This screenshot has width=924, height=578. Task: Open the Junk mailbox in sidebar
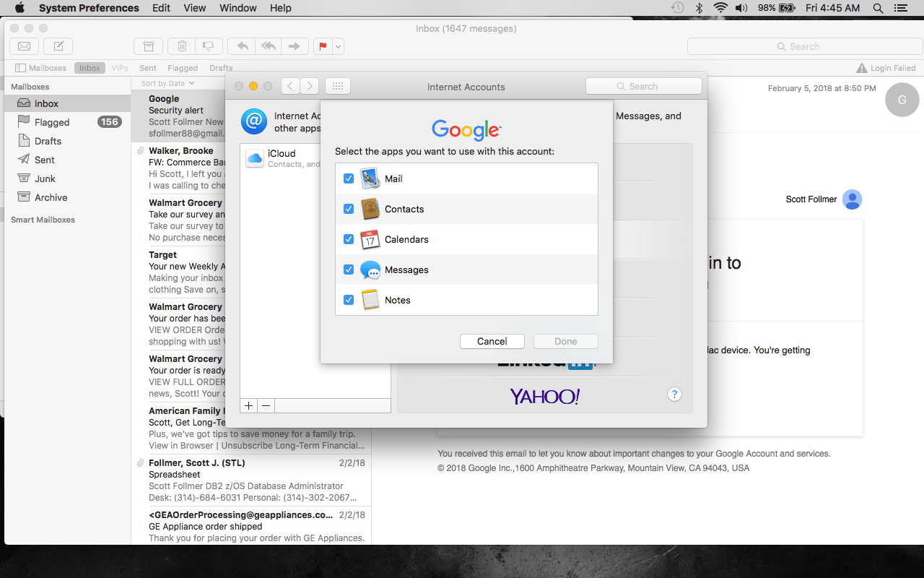tap(67, 178)
